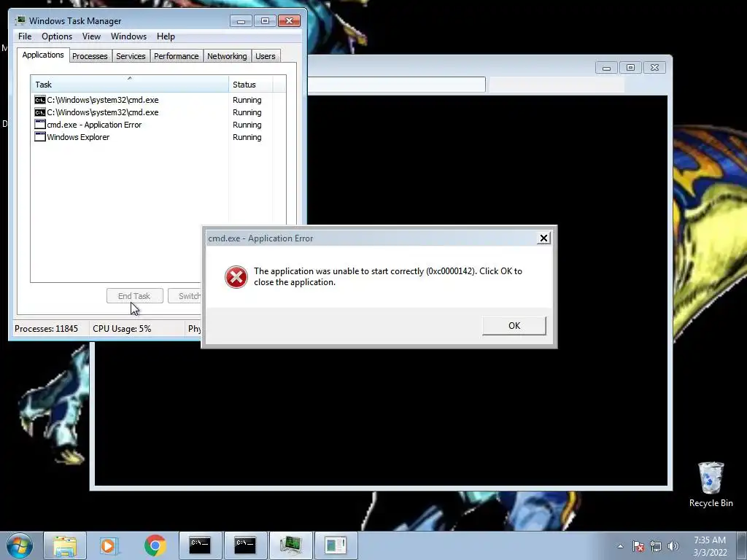Click the Task Manager title bar icon
Screen dimensions: 747x560
tap(20, 20)
